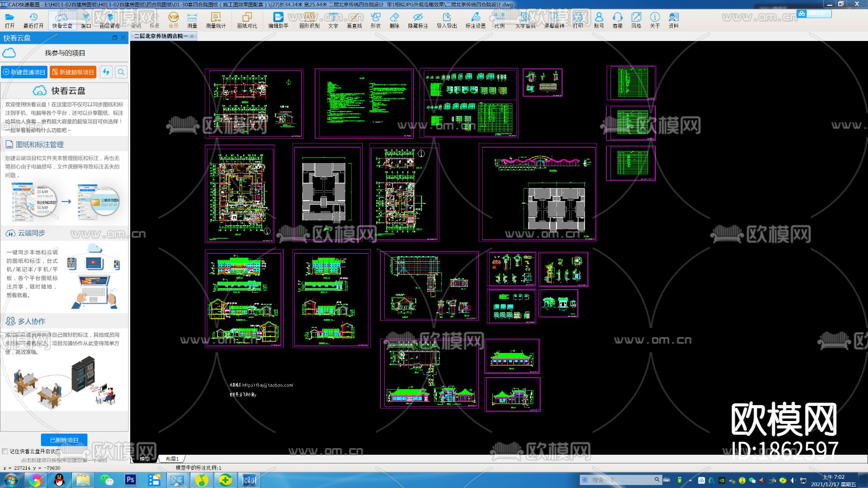Click the wavy wall elevation drawing sheet
This screenshot has width=868, height=488.
(x=538, y=192)
